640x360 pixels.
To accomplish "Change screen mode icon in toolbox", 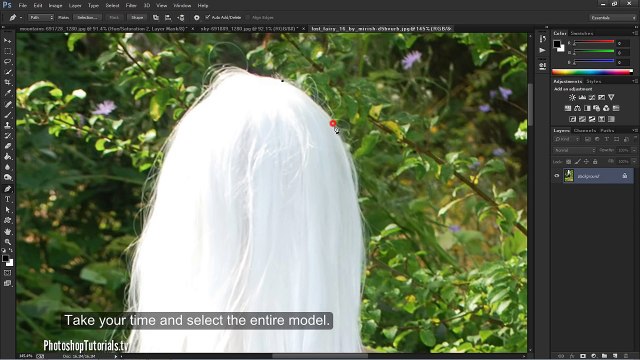I will pos(7,283).
